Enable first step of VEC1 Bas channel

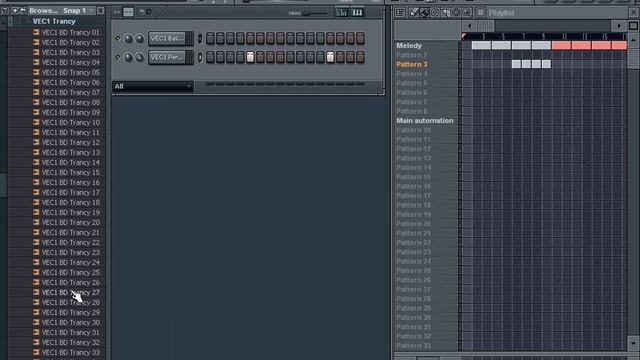pos(210,38)
